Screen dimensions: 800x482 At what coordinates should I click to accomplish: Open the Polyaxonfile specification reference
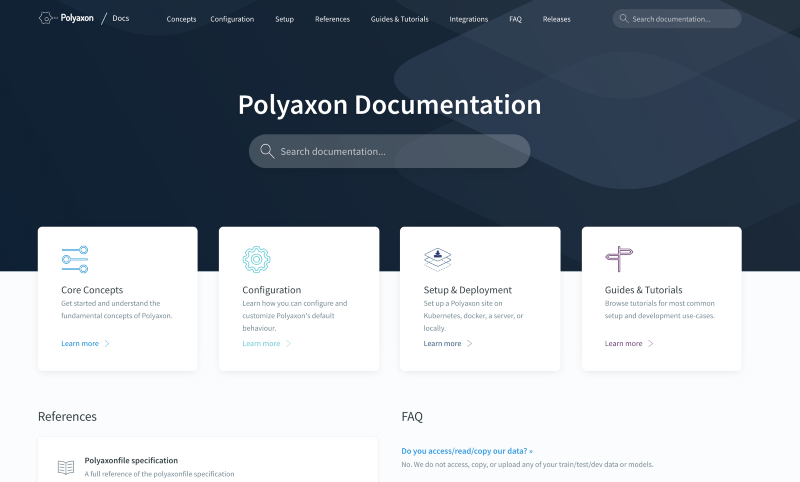click(x=131, y=460)
